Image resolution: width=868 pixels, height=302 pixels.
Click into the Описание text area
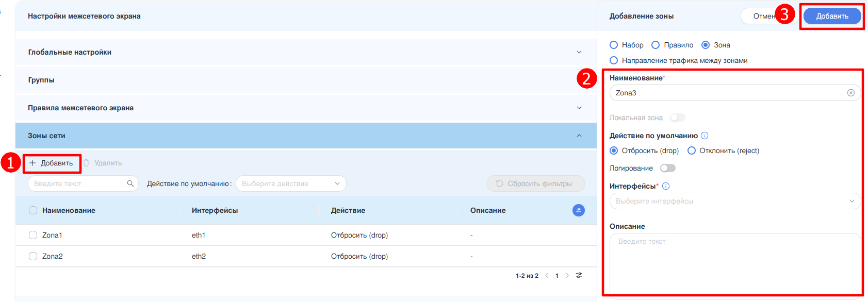(x=734, y=263)
